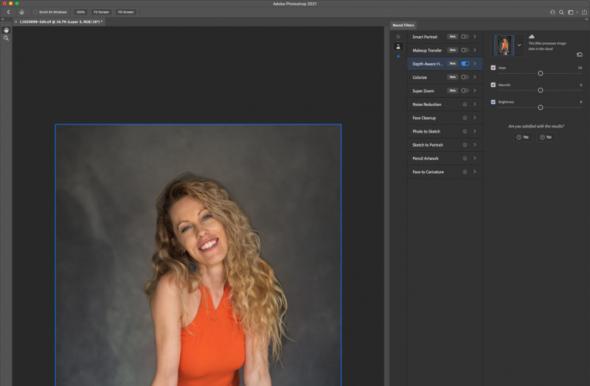Click the reset parameters icon

pos(579,55)
